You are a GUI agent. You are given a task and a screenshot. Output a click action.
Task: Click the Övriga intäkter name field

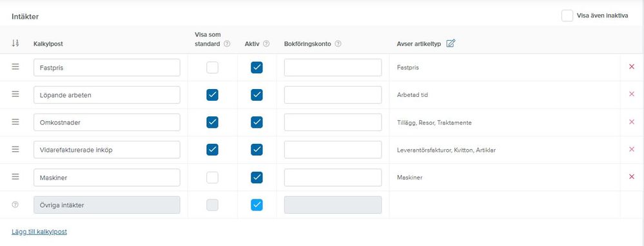[x=107, y=205]
